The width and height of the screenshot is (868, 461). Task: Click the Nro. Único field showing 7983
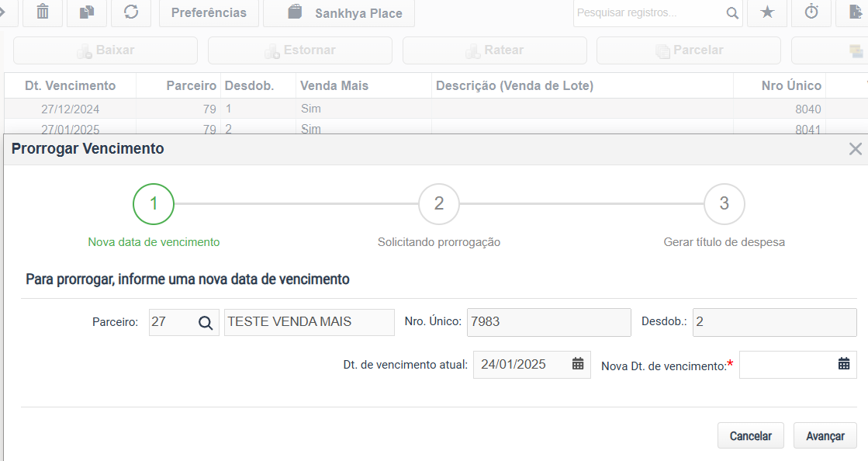(x=549, y=322)
